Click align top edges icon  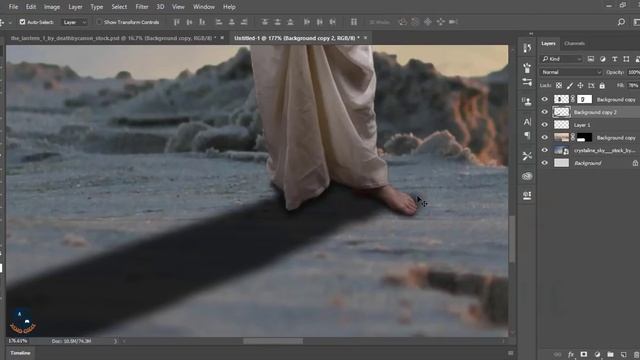(177, 22)
